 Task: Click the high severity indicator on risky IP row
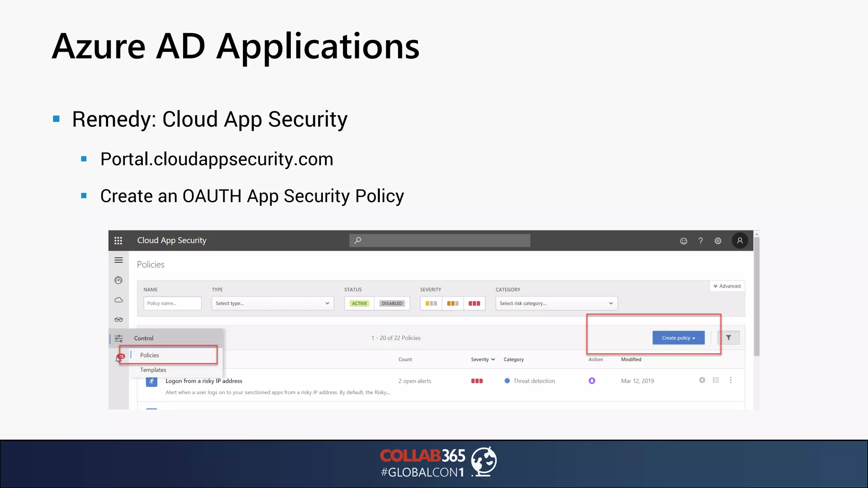click(x=477, y=381)
